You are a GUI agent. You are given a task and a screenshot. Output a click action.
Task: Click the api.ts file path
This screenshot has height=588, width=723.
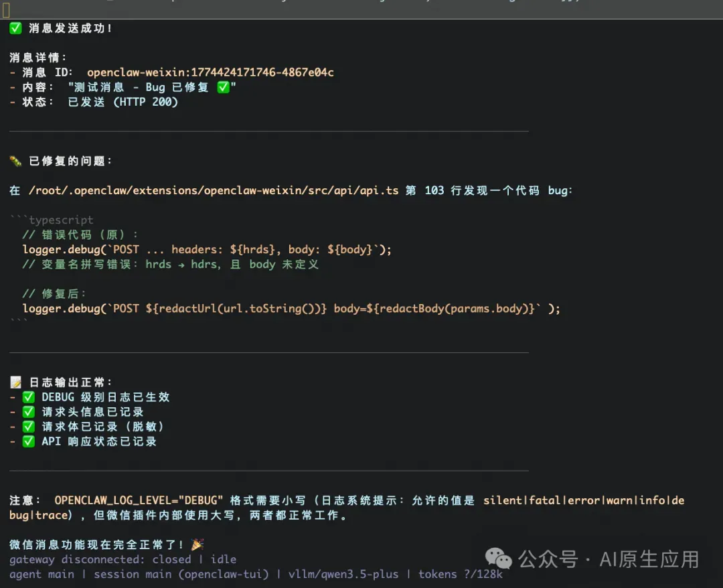[x=214, y=190]
